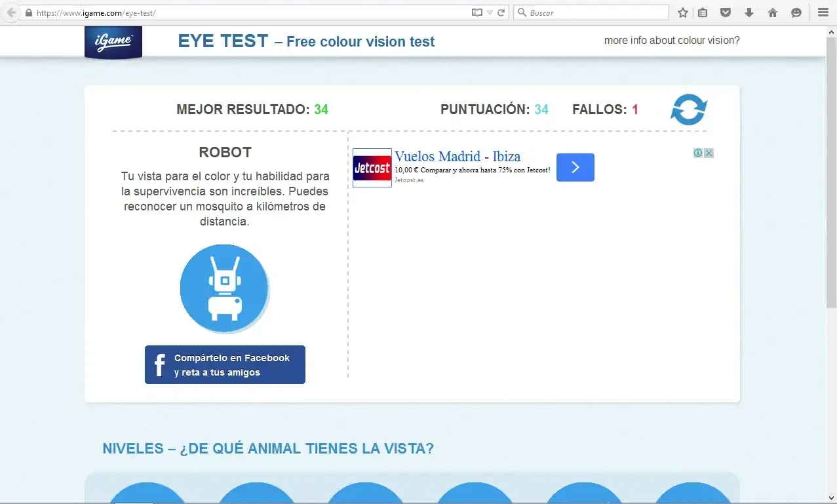Click the robot illustration circle

224,288
